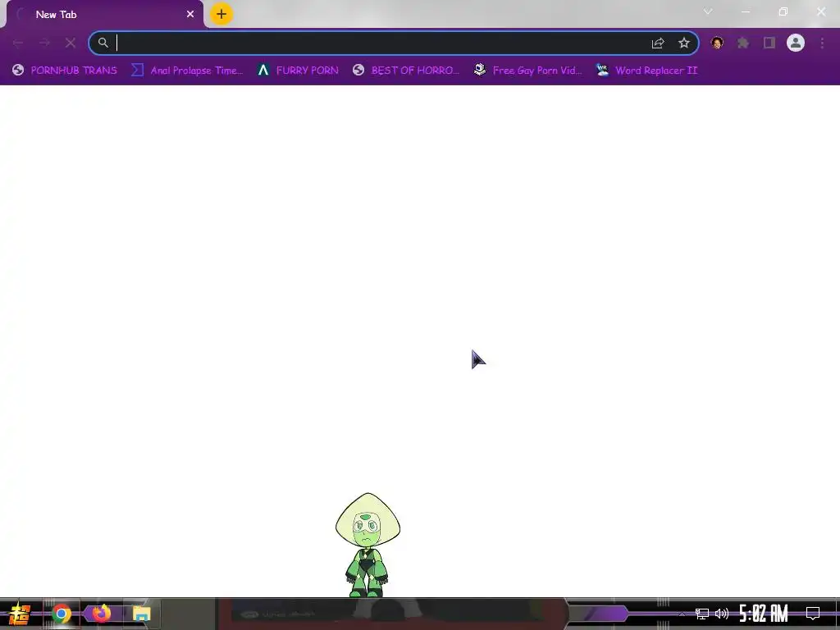Screen dimensions: 840x630
Task: Expand the tab search chevron
Action: coord(708,11)
